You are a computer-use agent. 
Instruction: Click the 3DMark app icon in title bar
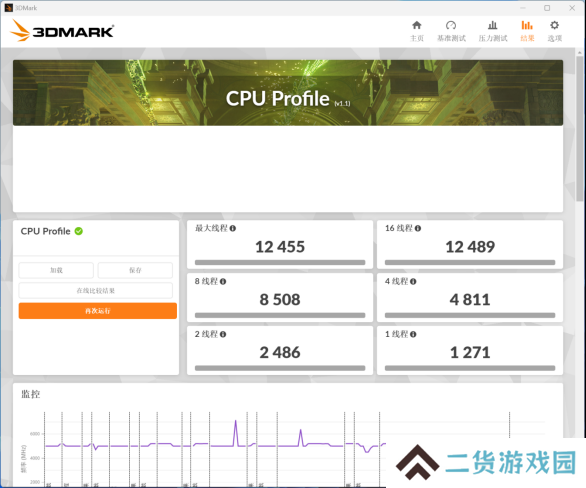point(9,8)
